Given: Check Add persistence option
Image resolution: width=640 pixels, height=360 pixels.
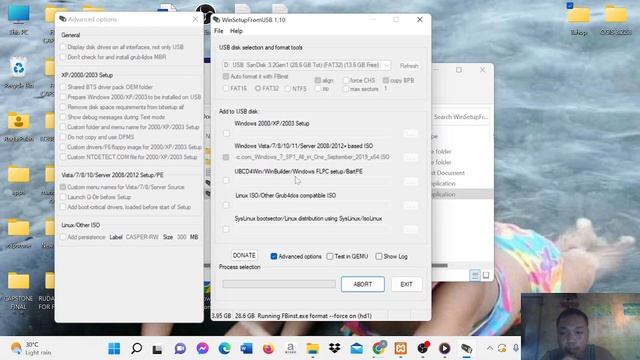Looking at the screenshot, I should (63, 237).
